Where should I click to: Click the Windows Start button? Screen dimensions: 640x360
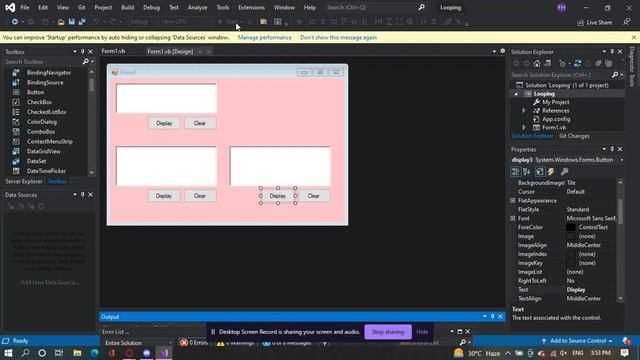[8, 353]
